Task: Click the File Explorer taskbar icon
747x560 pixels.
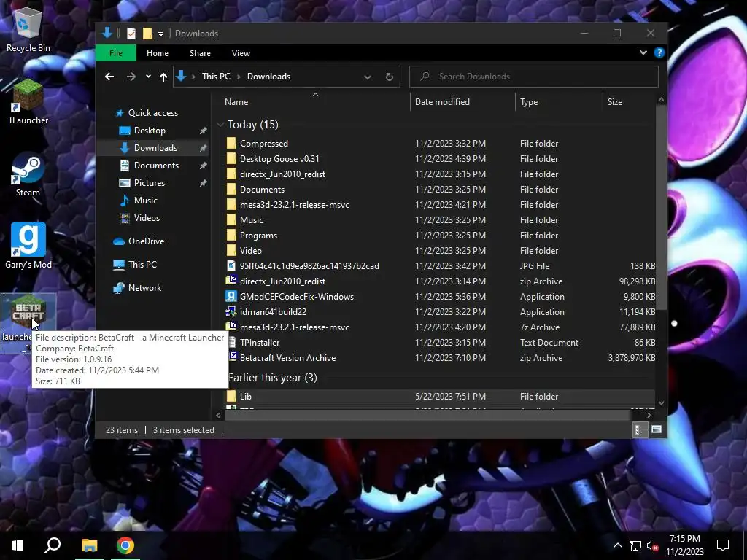Action: pyautogui.click(x=89, y=545)
